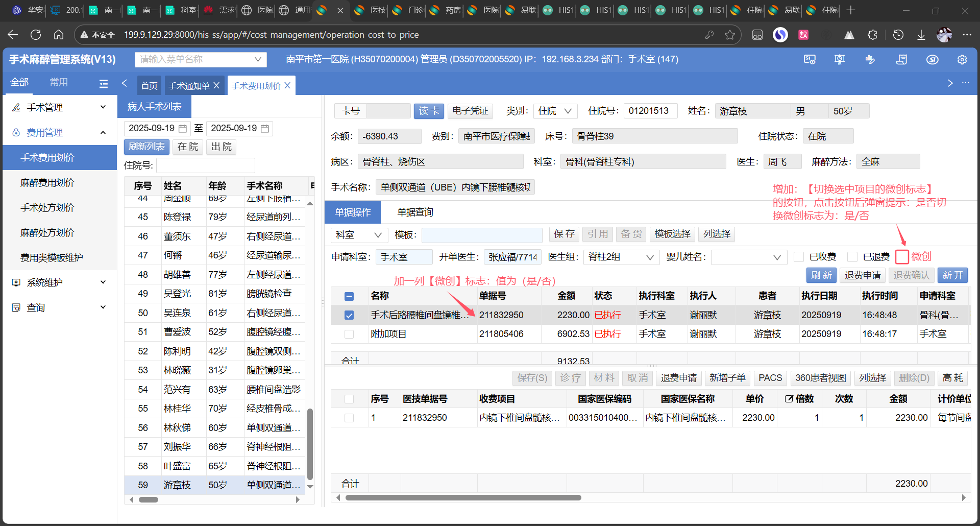
Task: Click the settings gear icon in header
Action: (x=962, y=60)
